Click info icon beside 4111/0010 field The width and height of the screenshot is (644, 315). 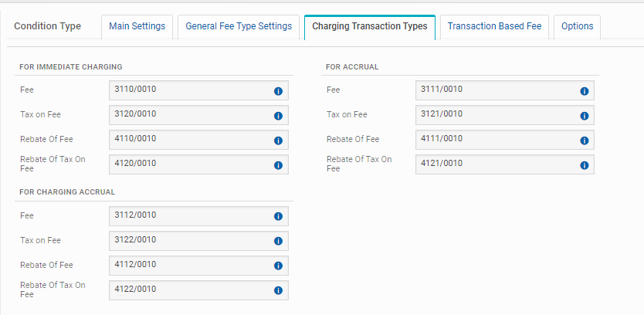pos(584,141)
